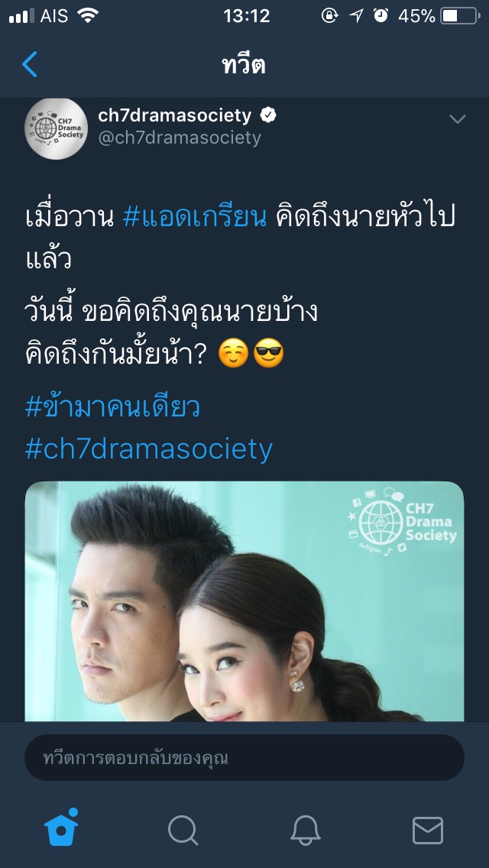Open hashtag #ข้ามาคนเดียว
The height and width of the screenshot is (868, 489).
point(112,406)
